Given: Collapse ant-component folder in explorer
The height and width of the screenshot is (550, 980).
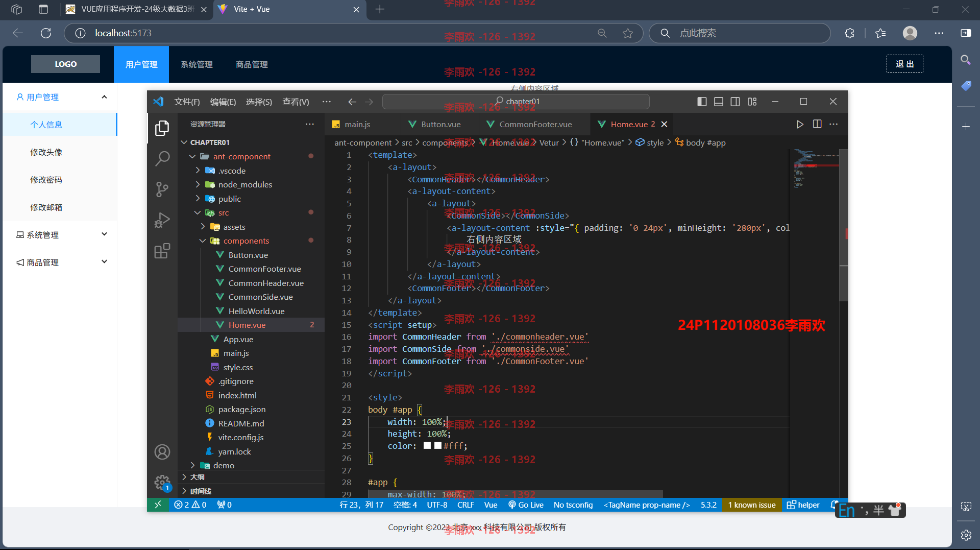Looking at the screenshot, I should 192,156.
